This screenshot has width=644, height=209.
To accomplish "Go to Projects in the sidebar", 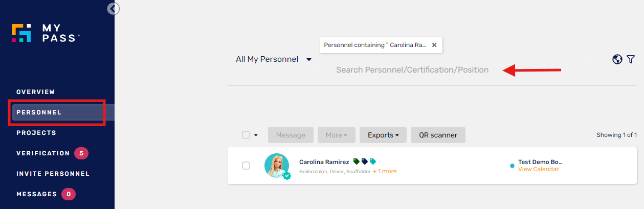I will 36,133.
